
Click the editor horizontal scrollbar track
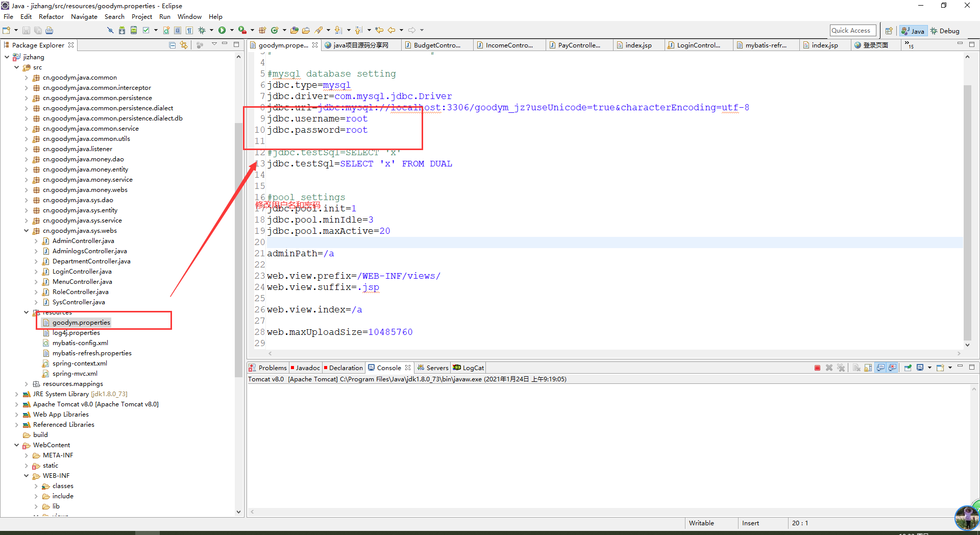click(614, 353)
